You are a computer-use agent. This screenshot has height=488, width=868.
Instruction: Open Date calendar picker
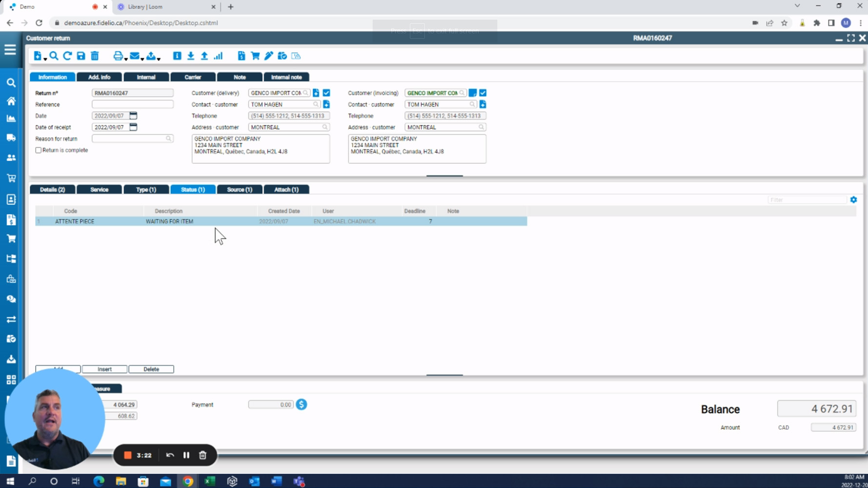pyautogui.click(x=133, y=116)
